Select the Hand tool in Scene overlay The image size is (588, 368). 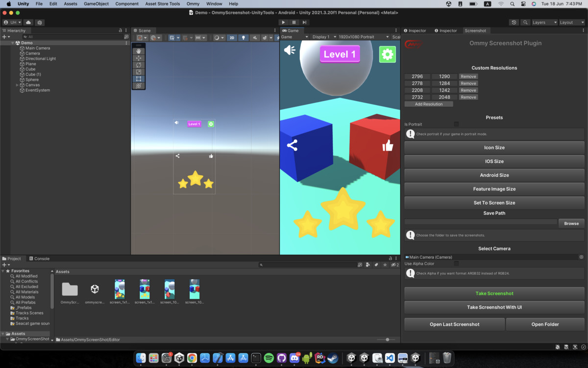point(139,51)
